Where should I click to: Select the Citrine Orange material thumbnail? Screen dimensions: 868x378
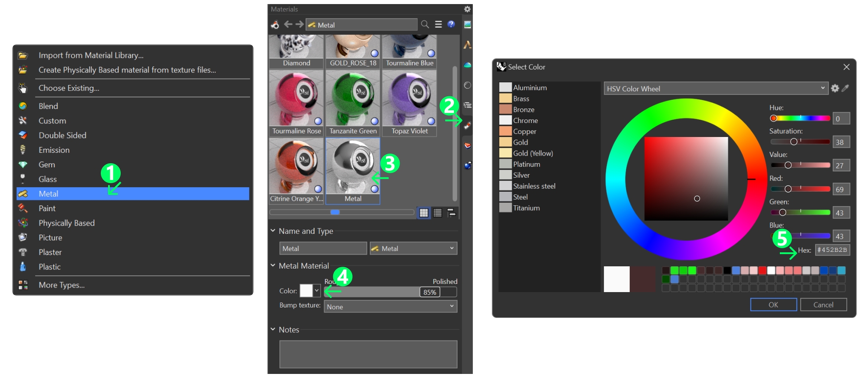(296, 171)
